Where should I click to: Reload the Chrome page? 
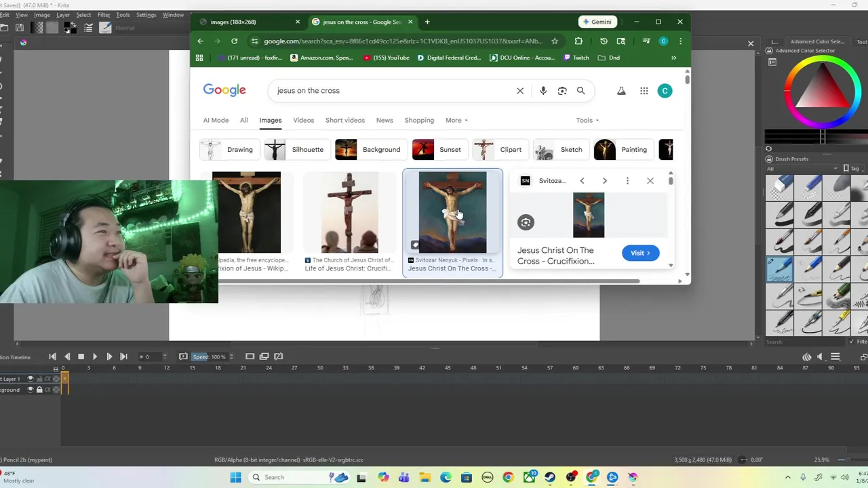pyautogui.click(x=235, y=41)
